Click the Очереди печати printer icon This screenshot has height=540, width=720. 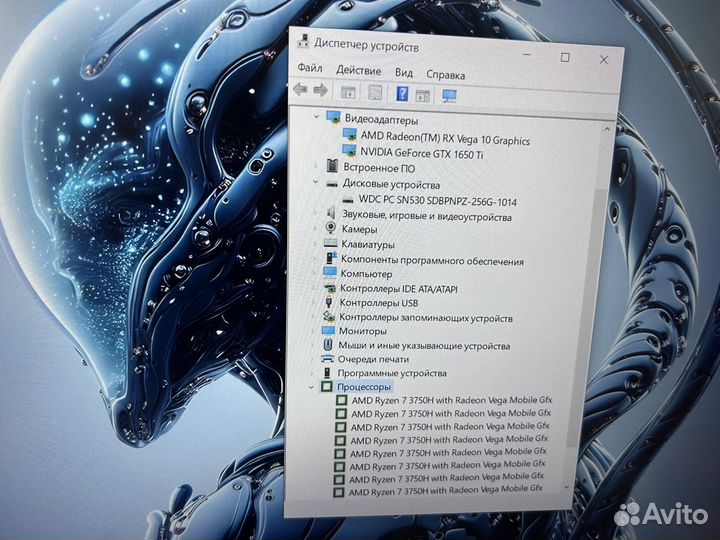327,359
